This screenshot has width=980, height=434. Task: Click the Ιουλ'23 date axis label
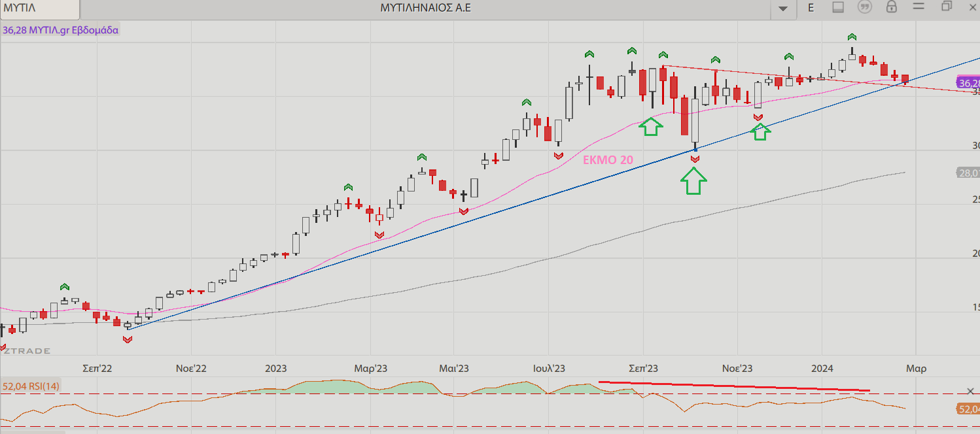(550, 369)
